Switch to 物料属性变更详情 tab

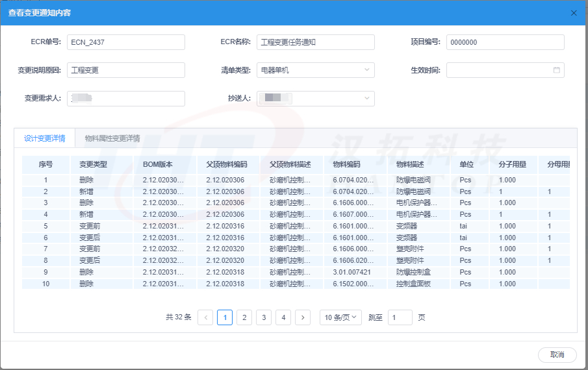[x=112, y=138]
